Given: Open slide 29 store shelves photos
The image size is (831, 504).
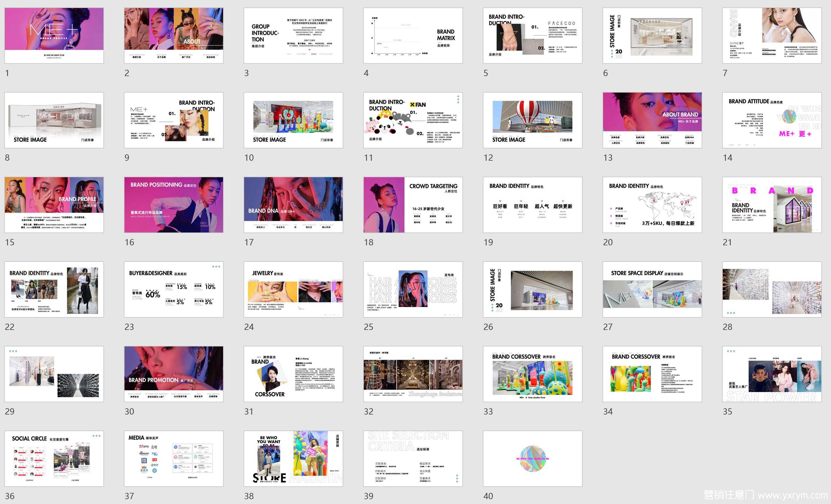Looking at the screenshot, I should tap(54, 374).
